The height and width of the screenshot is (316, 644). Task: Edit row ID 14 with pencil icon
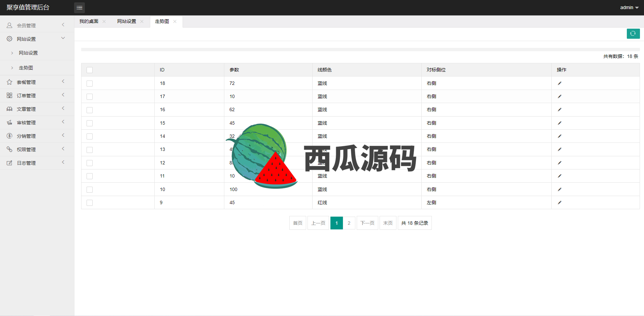click(x=559, y=136)
